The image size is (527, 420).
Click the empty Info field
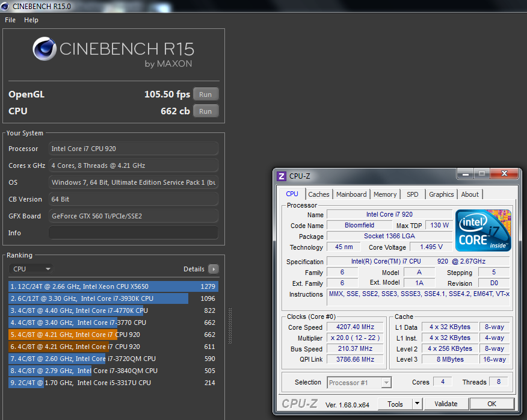coord(134,233)
